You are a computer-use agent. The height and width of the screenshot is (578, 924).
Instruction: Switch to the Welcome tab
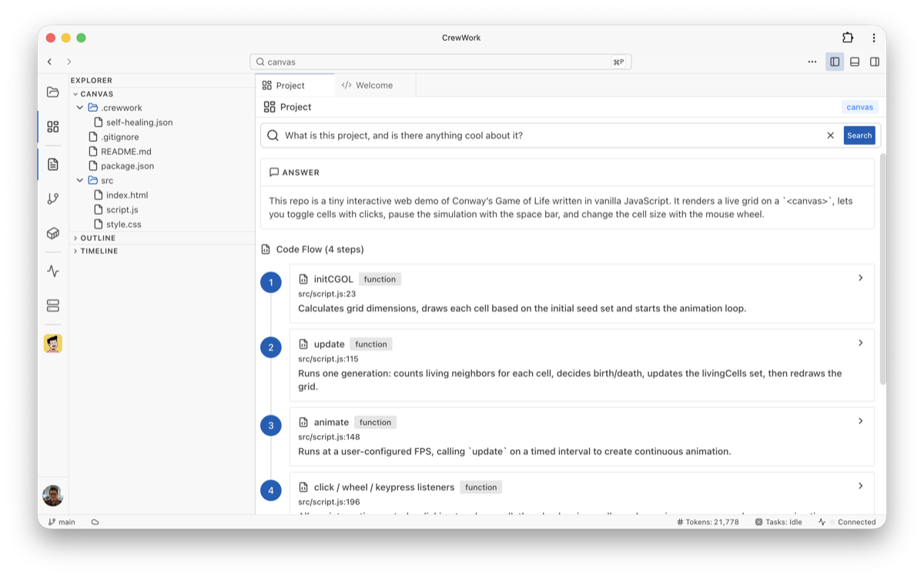(375, 85)
